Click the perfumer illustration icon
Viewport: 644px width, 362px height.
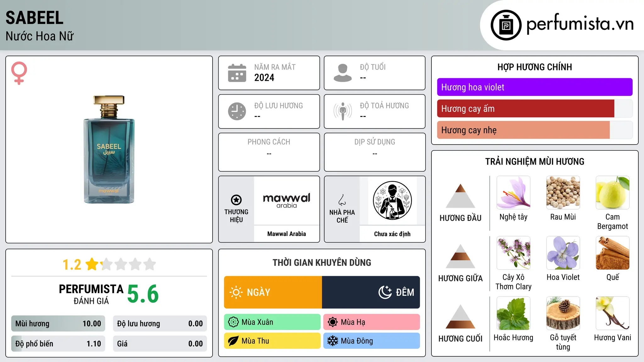[392, 200]
